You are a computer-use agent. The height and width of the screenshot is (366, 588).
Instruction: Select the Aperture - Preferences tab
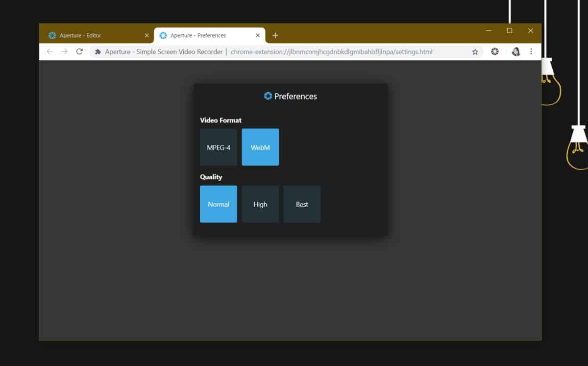210,35
